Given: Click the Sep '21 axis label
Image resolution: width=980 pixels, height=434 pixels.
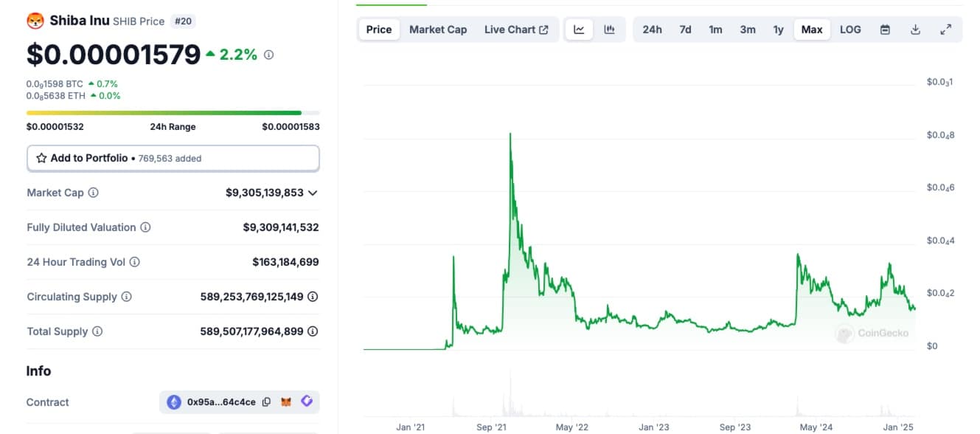Looking at the screenshot, I should [x=491, y=427].
